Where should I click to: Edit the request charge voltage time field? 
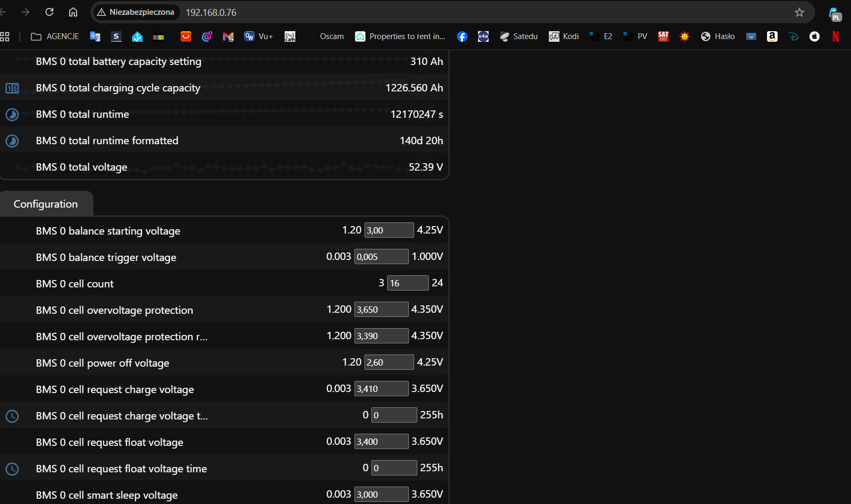coord(394,415)
